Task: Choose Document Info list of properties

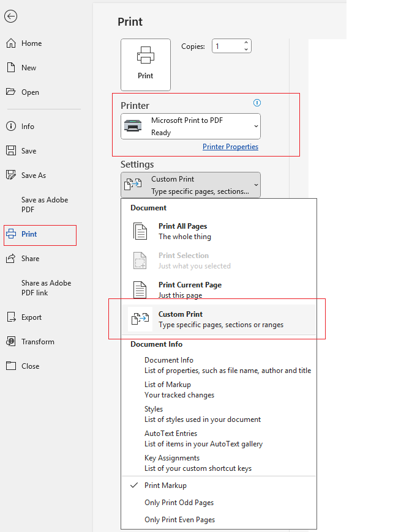Action: pyautogui.click(x=219, y=365)
